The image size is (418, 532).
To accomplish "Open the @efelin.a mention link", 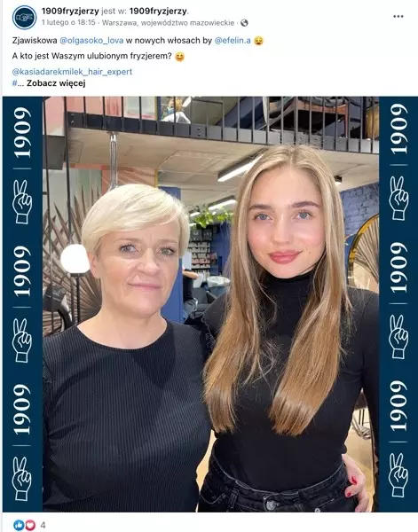I will 233,41.
